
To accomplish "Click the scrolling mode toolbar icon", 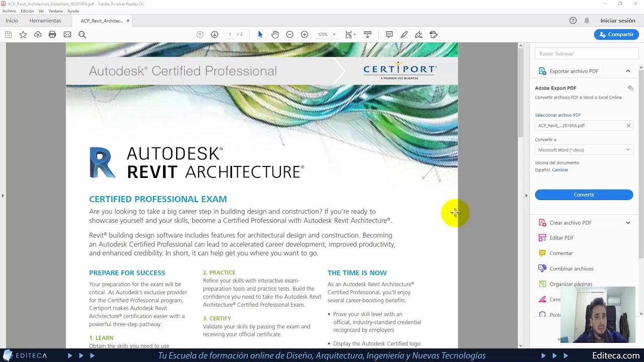I will (368, 35).
